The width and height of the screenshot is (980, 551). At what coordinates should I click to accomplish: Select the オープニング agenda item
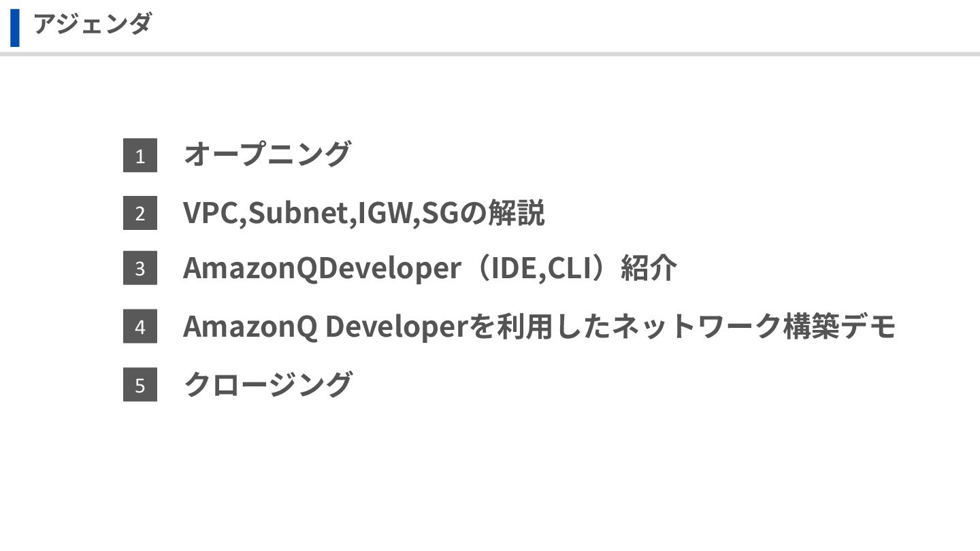pos(267,154)
